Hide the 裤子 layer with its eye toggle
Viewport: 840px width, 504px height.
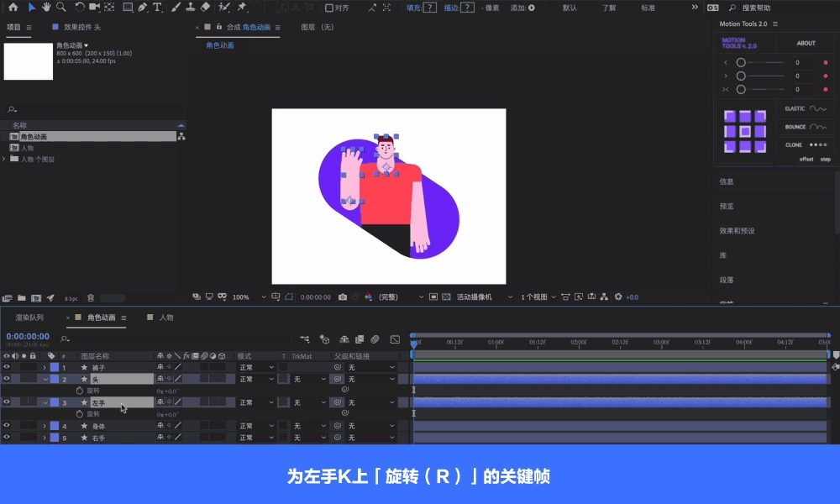(7, 368)
